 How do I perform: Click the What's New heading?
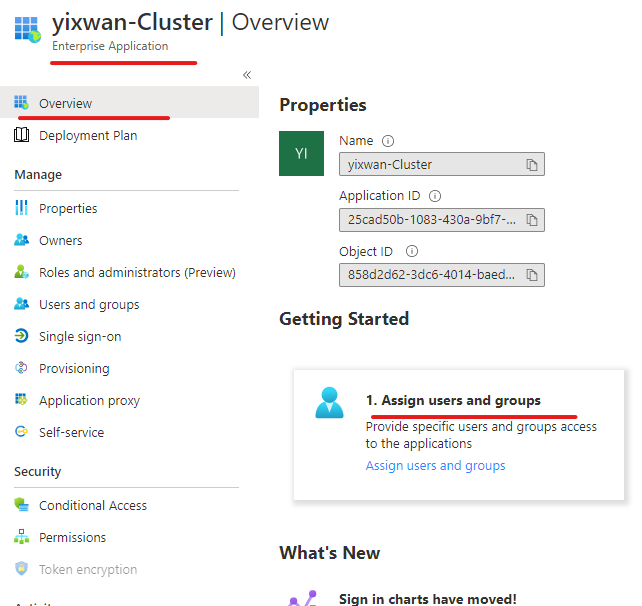point(330,553)
